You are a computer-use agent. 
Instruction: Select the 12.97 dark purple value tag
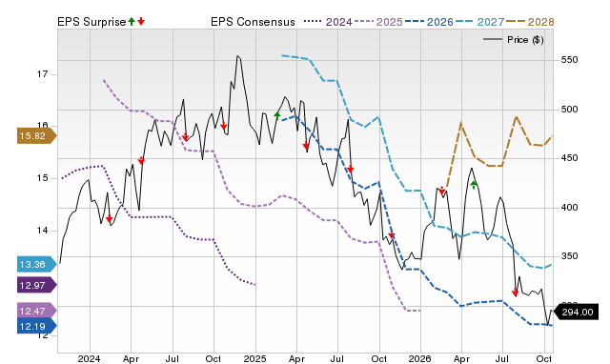37,285
